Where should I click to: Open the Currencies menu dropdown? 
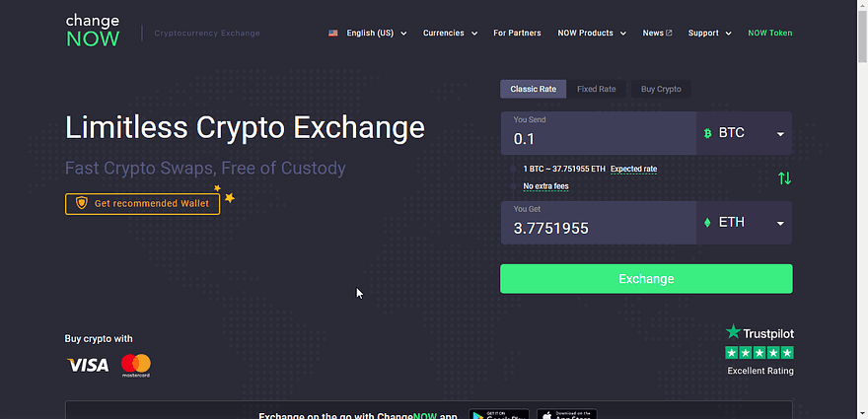pyautogui.click(x=450, y=34)
